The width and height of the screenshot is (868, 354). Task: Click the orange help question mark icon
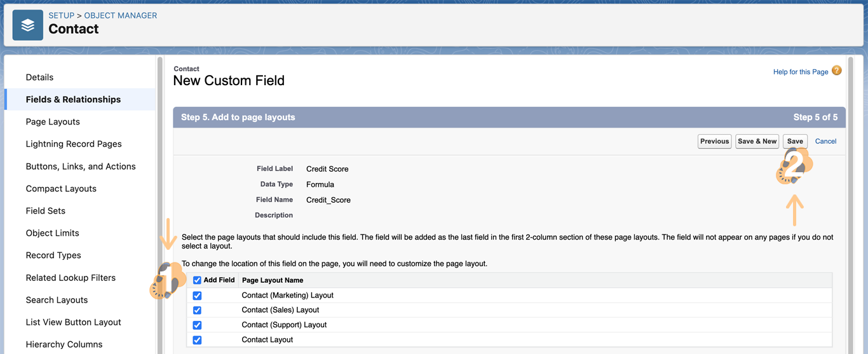point(837,71)
